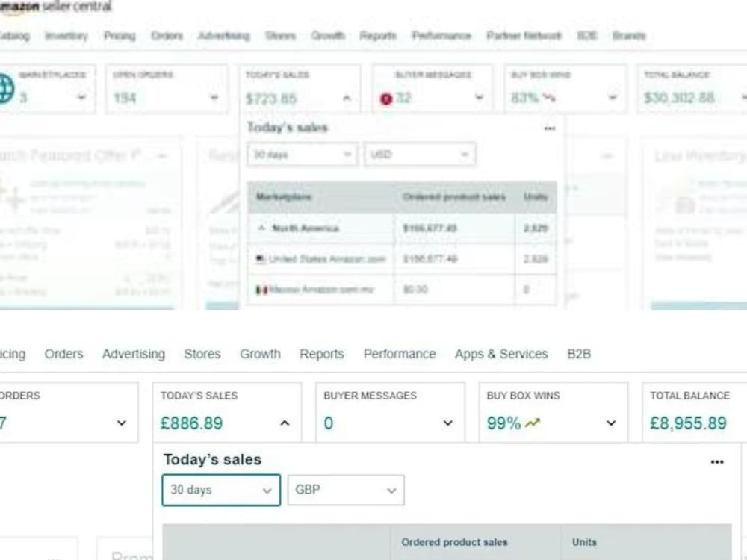The width and height of the screenshot is (747, 560).
Task: Expand the Marketplaces card showing 3
Action: (81, 97)
